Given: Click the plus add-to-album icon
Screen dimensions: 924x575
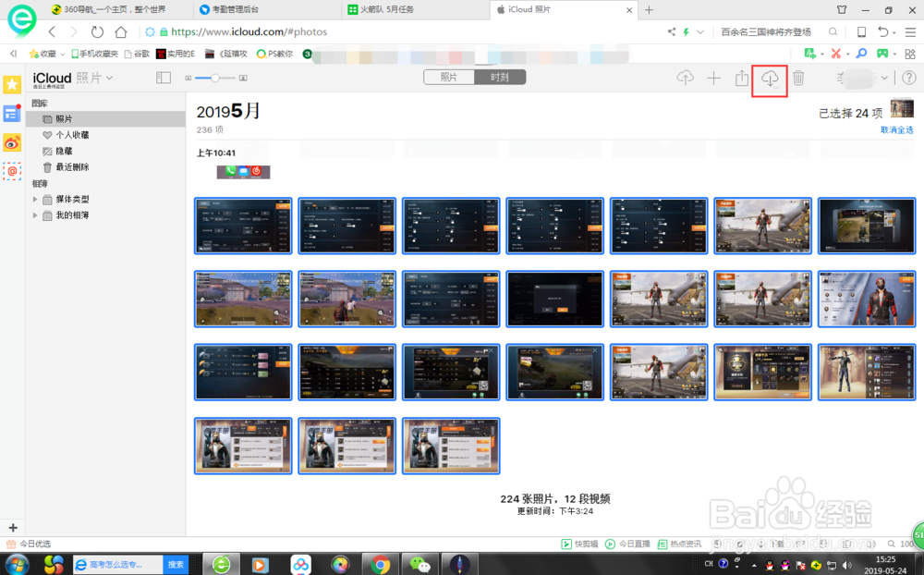Looking at the screenshot, I should [713, 78].
